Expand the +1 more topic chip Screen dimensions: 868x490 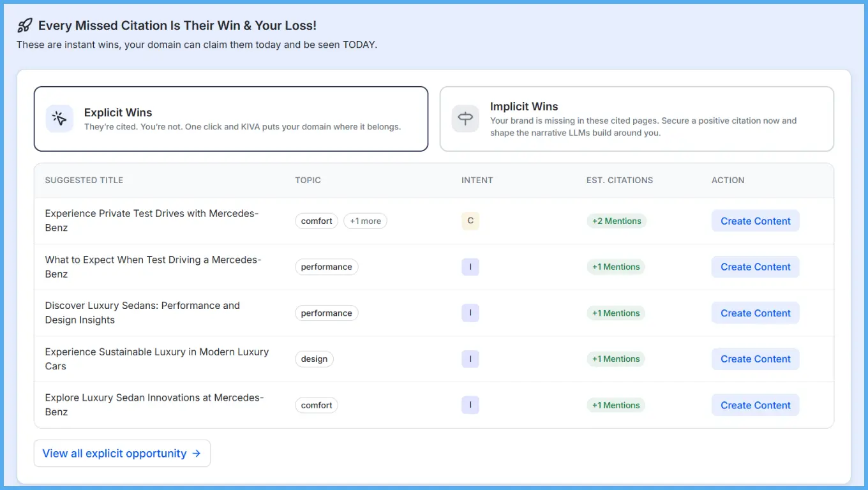point(365,221)
